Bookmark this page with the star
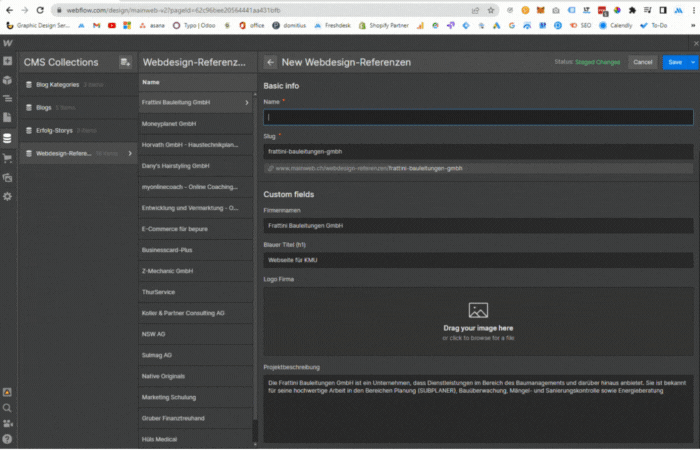Screen dimensions: 700x450 coord(491,10)
